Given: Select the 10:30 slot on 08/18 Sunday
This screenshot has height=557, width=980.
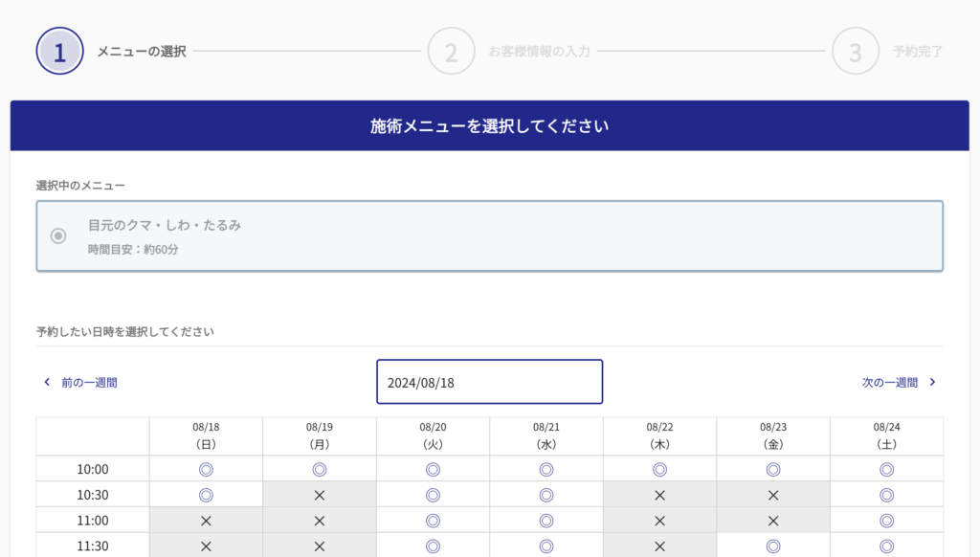Looking at the screenshot, I should [x=206, y=495].
